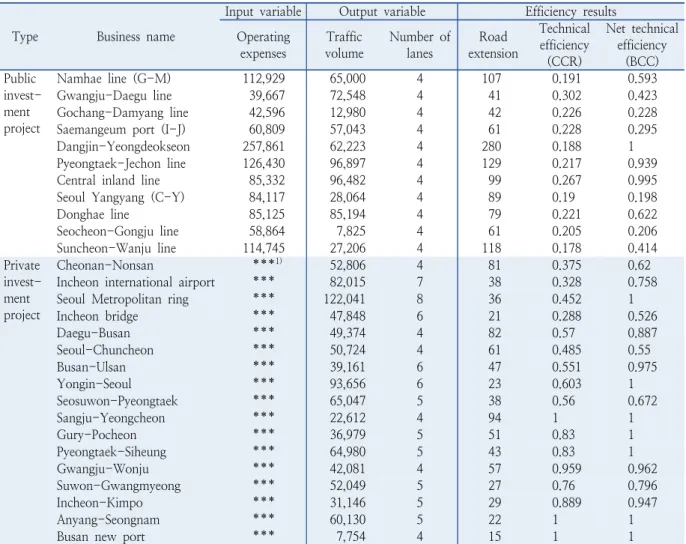Select the 'Road extension' column header
Screen dimensions: 686x544
coord(493,45)
